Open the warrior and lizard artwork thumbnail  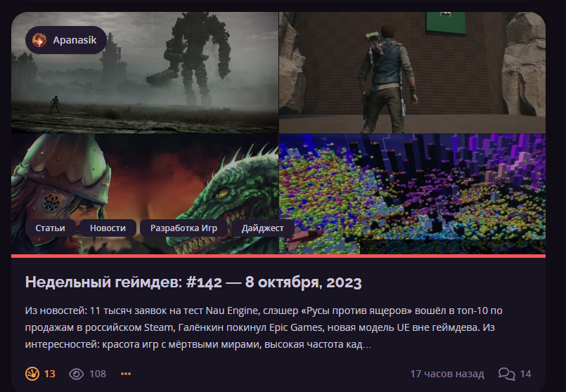pos(145,194)
